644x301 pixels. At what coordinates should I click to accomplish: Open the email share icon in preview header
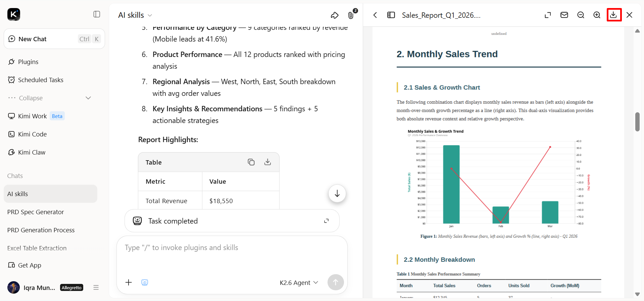pyautogui.click(x=564, y=15)
